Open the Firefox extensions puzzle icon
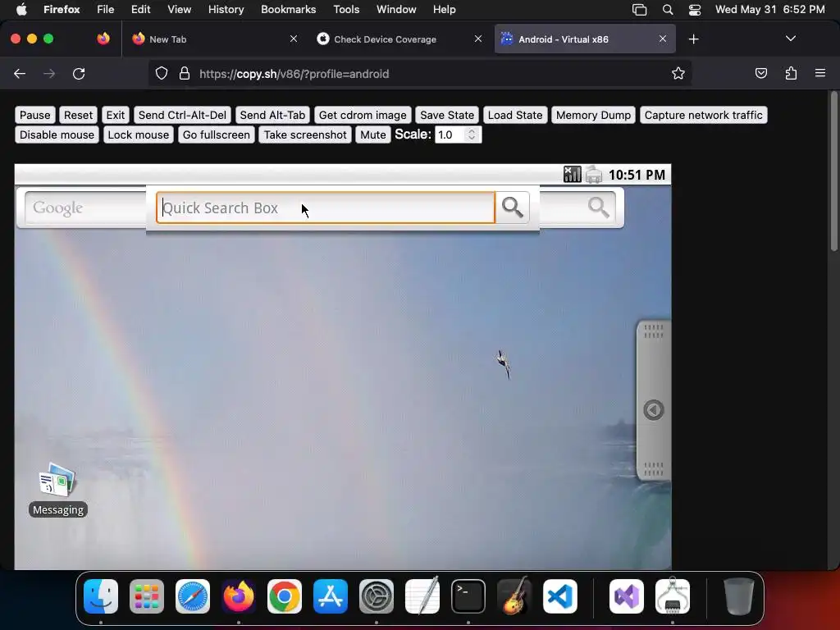This screenshot has width=840, height=630. (x=791, y=73)
